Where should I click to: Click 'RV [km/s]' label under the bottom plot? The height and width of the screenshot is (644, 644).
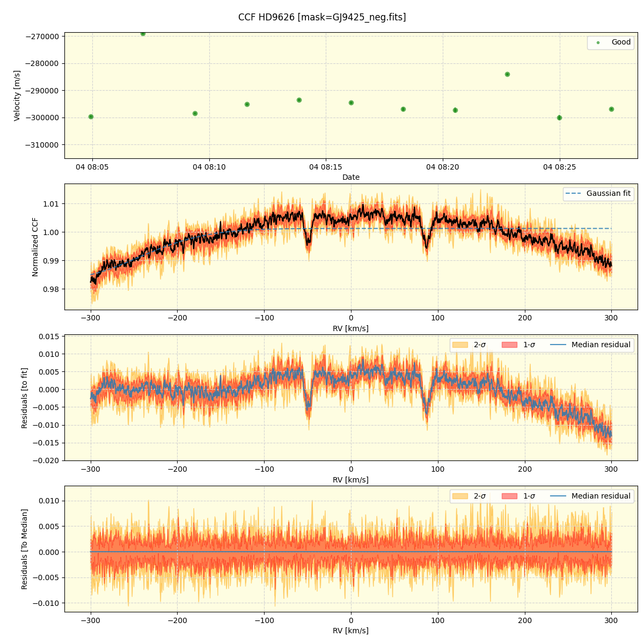click(351, 631)
